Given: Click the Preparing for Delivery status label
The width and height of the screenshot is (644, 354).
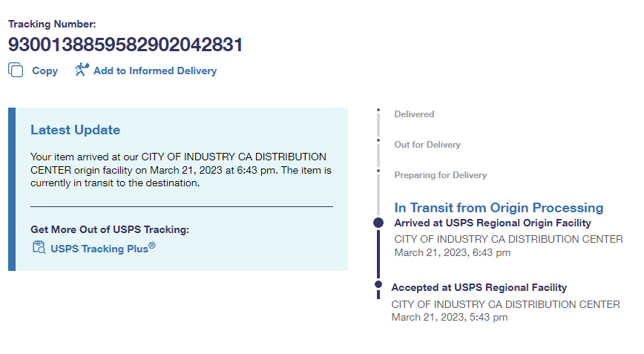Looking at the screenshot, I should (x=440, y=175).
